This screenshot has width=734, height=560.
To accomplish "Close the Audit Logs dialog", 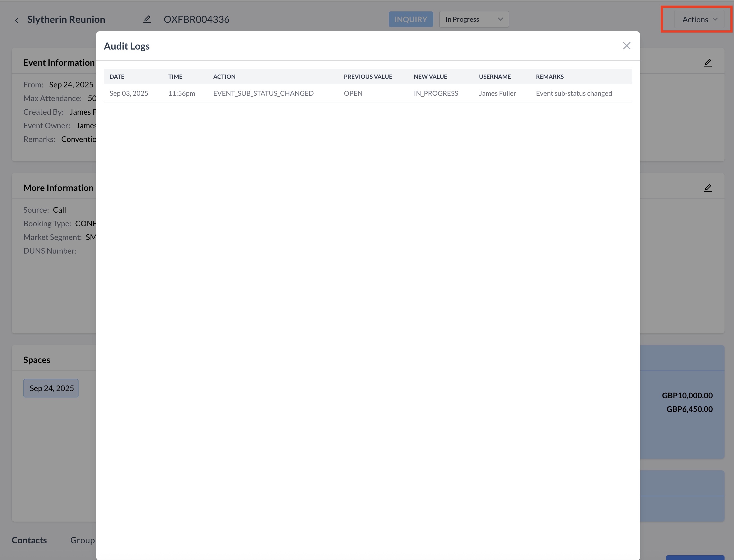I will [626, 46].
